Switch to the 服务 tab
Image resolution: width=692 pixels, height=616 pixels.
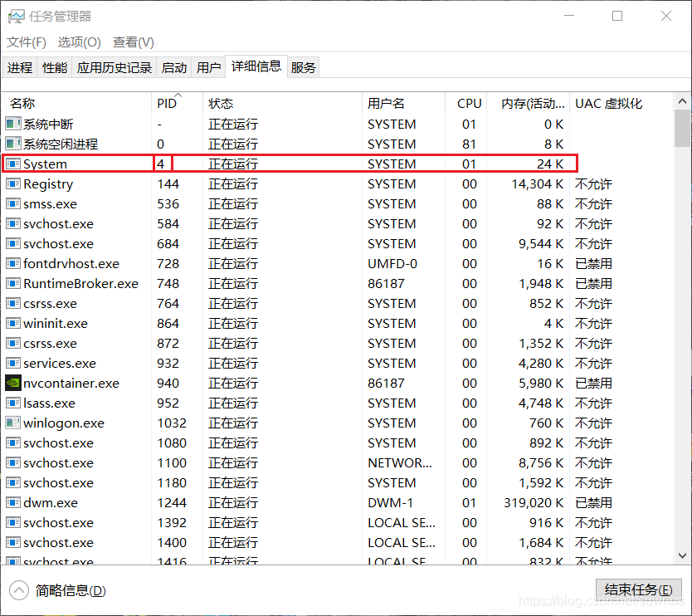(303, 67)
